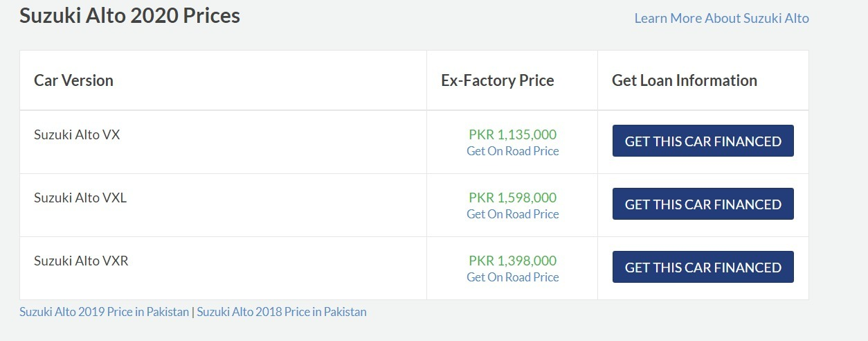Get on road price for Alto VX
The image size is (868, 341).
pyautogui.click(x=513, y=151)
